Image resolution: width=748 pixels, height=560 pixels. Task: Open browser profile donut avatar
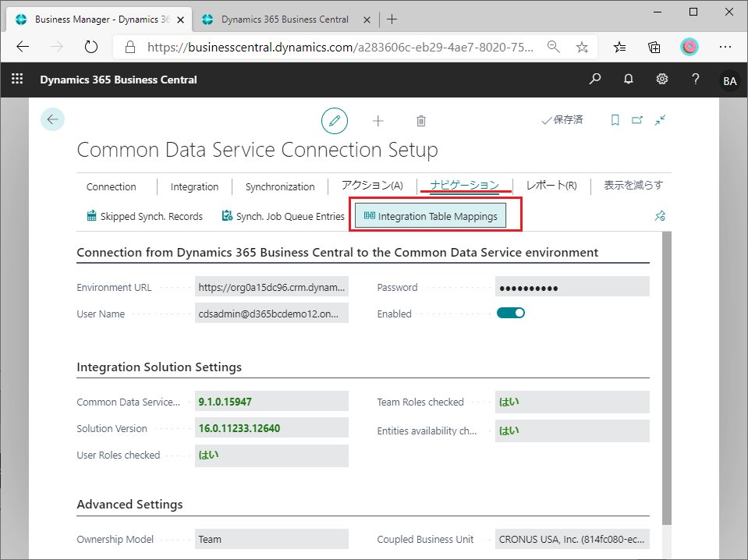coord(690,47)
